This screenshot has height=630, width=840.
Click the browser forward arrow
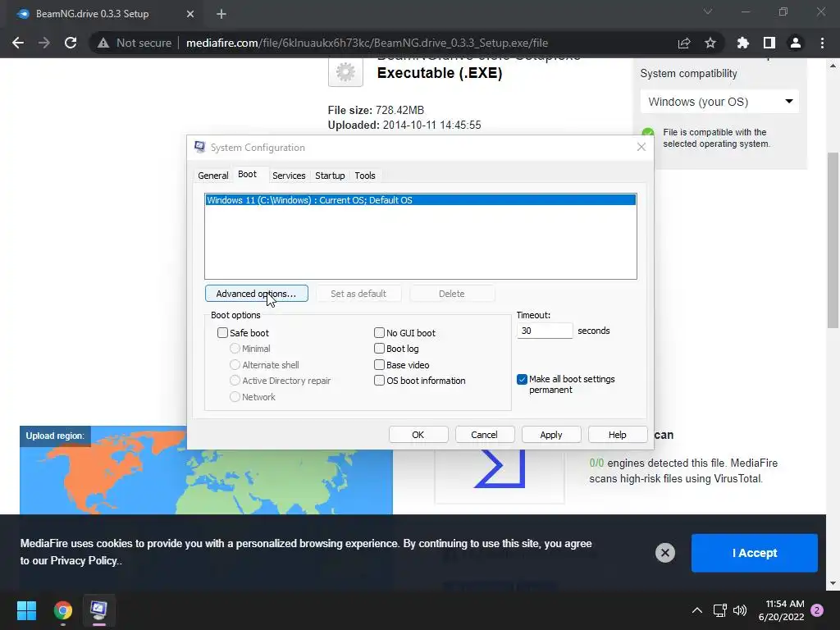pyautogui.click(x=44, y=43)
